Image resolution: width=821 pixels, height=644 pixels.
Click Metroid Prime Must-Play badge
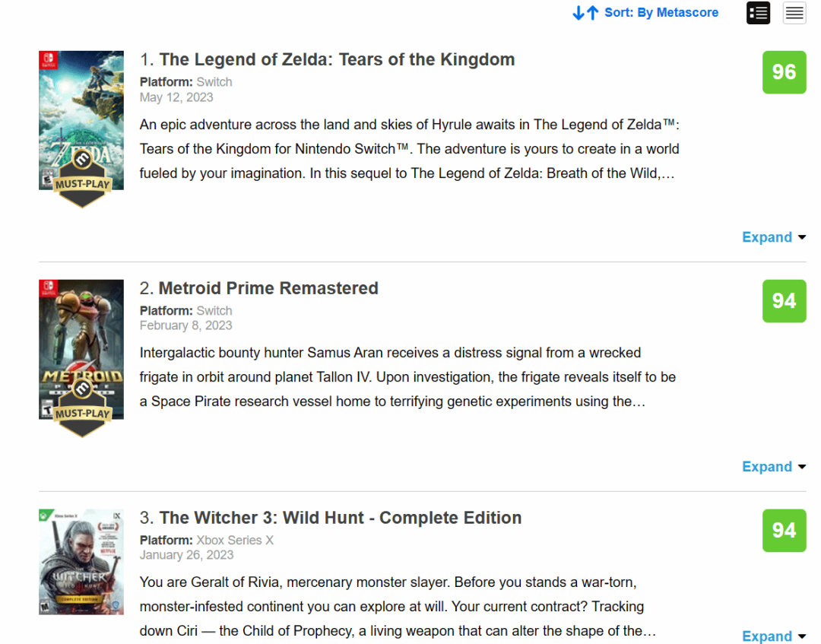point(82,408)
